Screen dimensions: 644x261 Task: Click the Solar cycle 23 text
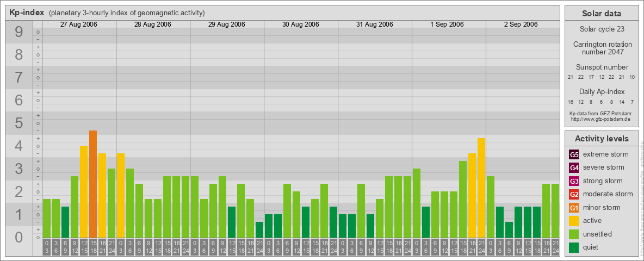(602, 29)
